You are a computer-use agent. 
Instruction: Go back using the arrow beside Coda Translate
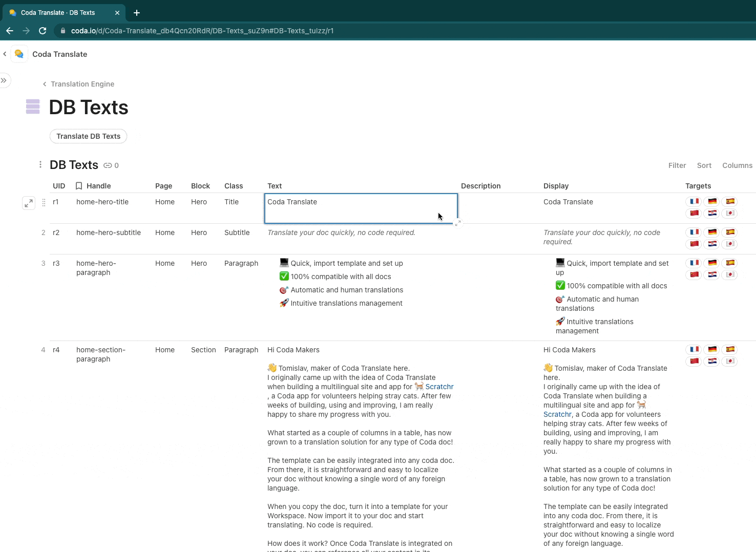point(5,54)
